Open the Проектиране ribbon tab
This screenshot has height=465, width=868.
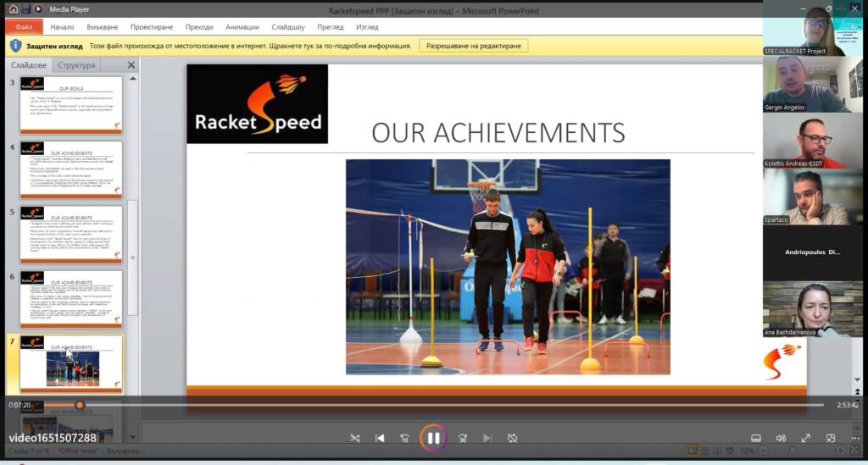click(152, 26)
